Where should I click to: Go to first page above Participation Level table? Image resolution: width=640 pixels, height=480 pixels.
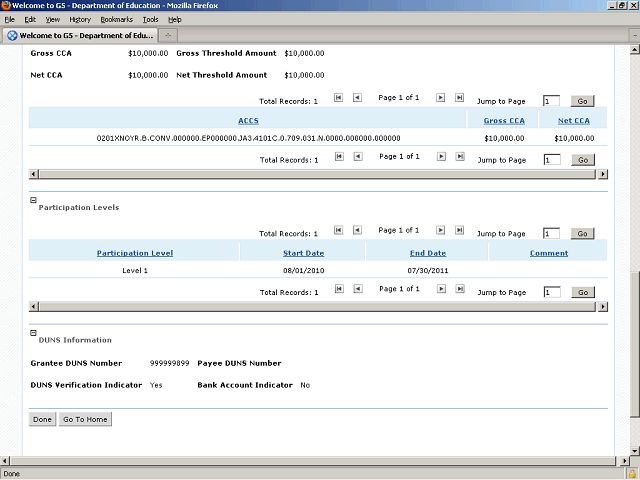click(x=338, y=231)
